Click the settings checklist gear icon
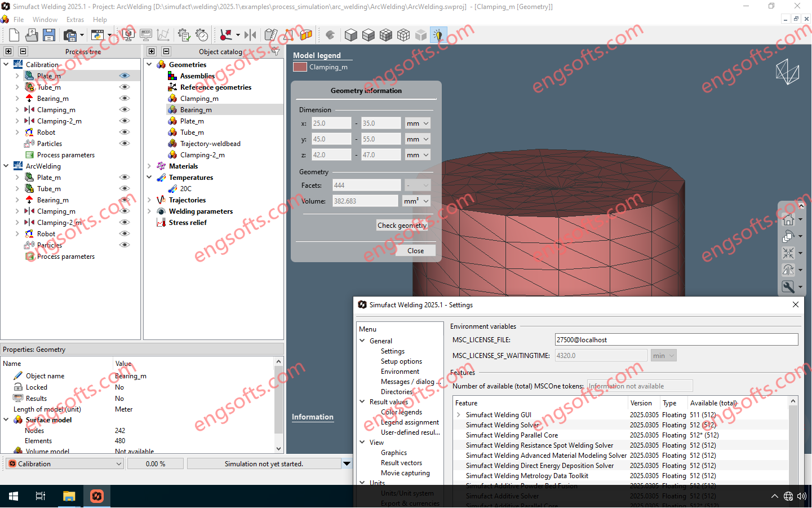This screenshot has width=812, height=508. 184,35
